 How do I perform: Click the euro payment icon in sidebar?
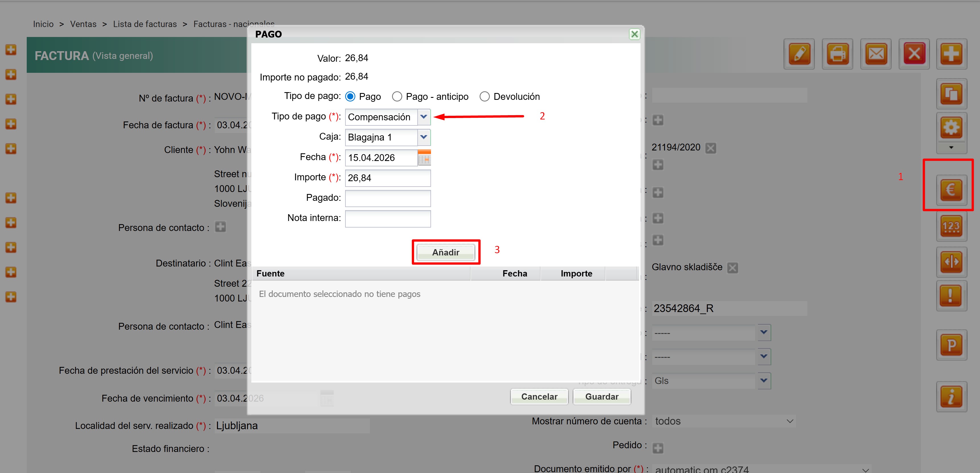(951, 189)
